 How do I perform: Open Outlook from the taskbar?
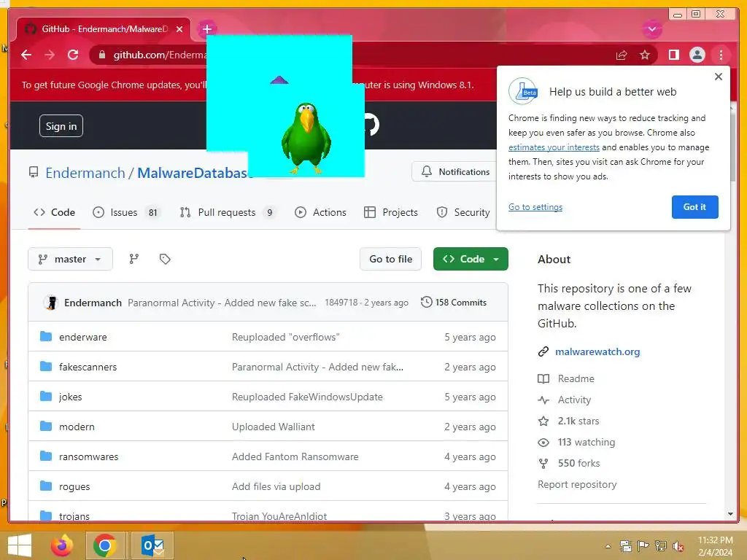coord(152,545)
